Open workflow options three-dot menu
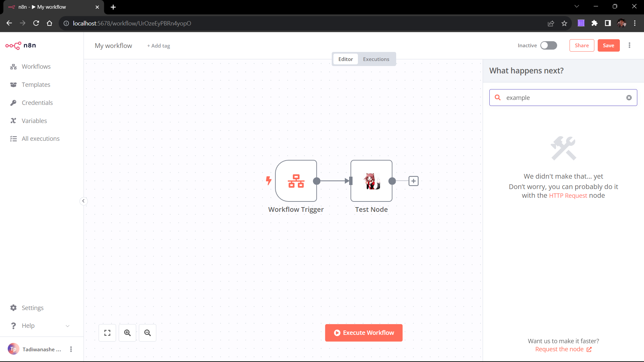This screenshot has width=644, height=362. click(x=629, y=46)
